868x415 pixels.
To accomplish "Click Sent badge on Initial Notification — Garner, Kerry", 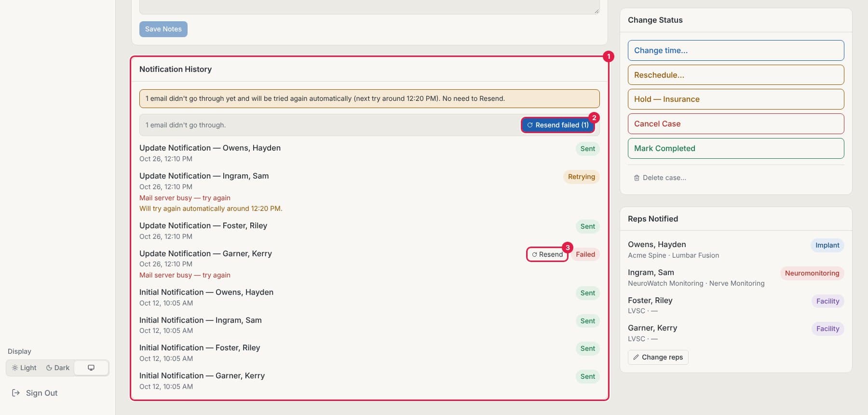I will tap(588, 376).
